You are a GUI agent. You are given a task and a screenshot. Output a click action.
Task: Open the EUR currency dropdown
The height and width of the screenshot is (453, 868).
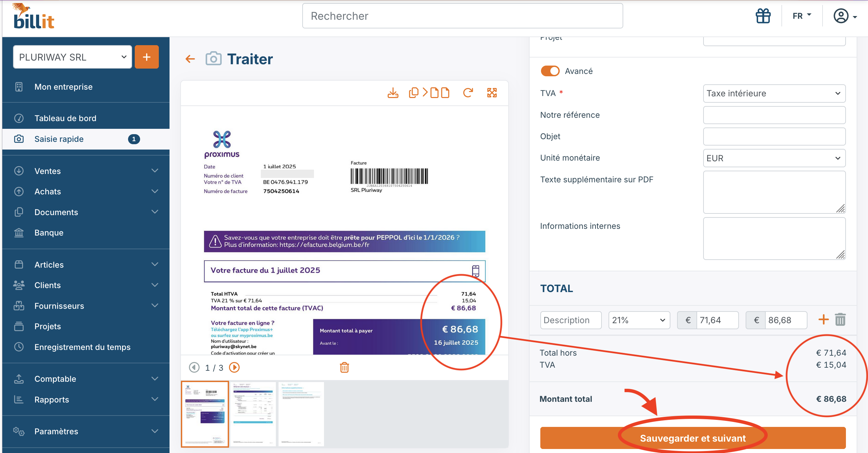coord(774,158)
